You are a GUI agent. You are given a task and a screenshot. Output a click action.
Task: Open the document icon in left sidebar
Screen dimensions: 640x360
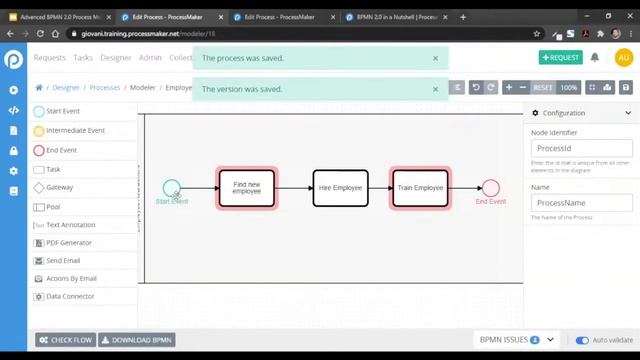13,130
